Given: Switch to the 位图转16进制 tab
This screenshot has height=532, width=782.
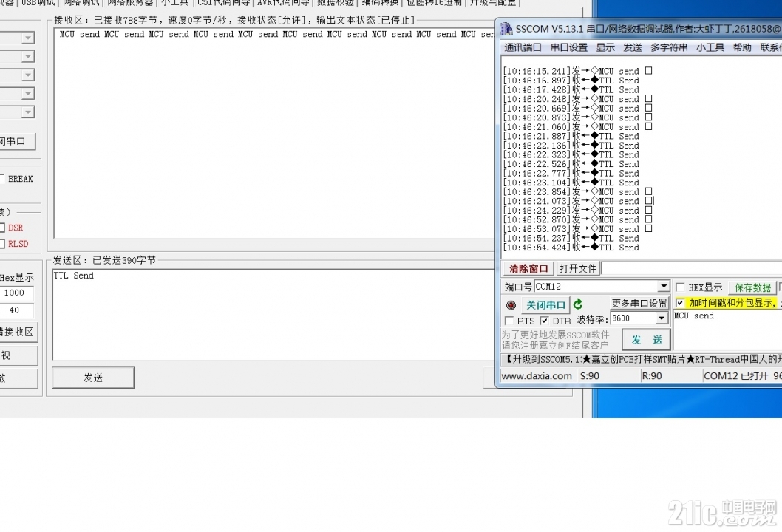Looking at the screenshot, I should coord(434,3).
